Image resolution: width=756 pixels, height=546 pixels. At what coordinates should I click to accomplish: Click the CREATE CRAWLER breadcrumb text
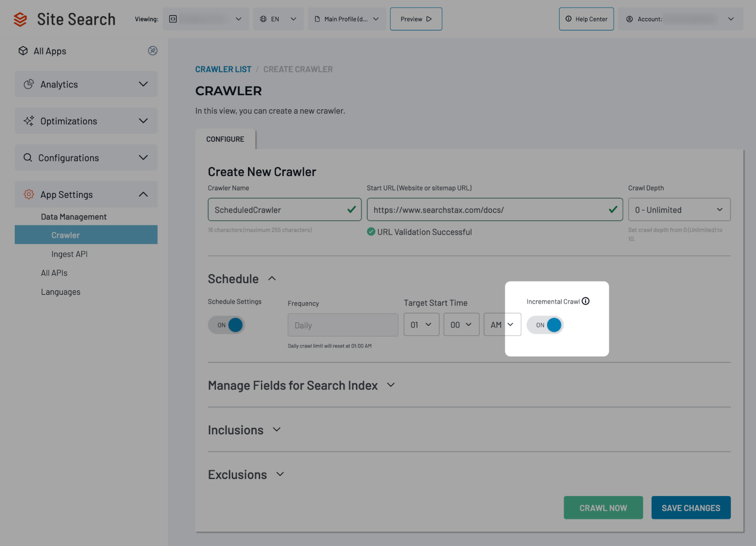(x=298, y=70)
